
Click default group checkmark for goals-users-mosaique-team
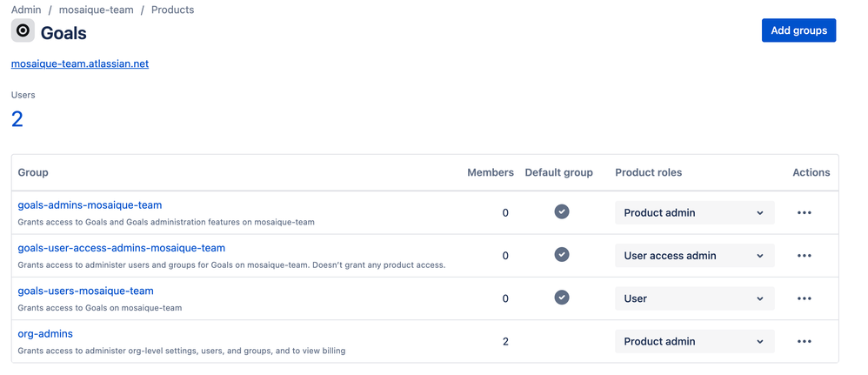(x=562, y=298)
